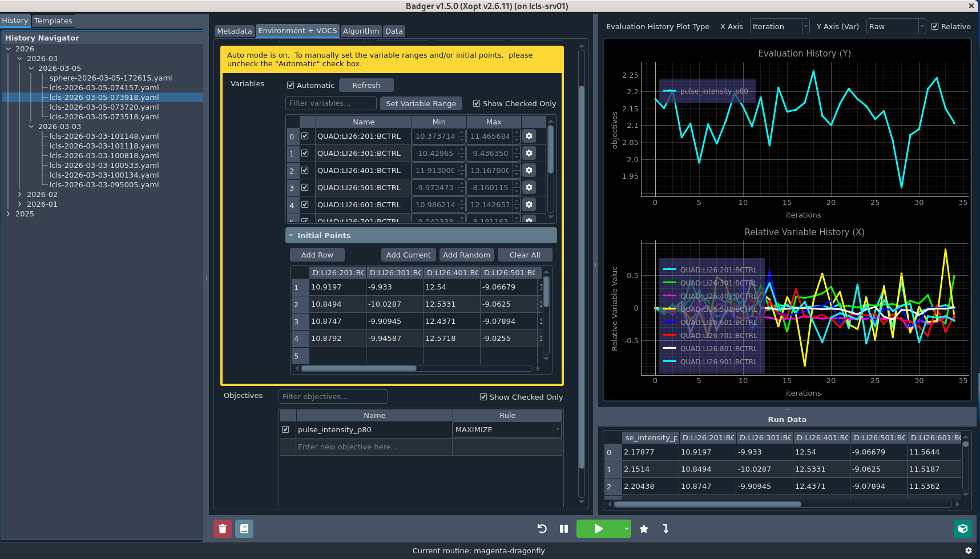Uncheck the pulse_intensity_p80 objective checkbox
Screen dimensions: 980x559
[285, 430]
